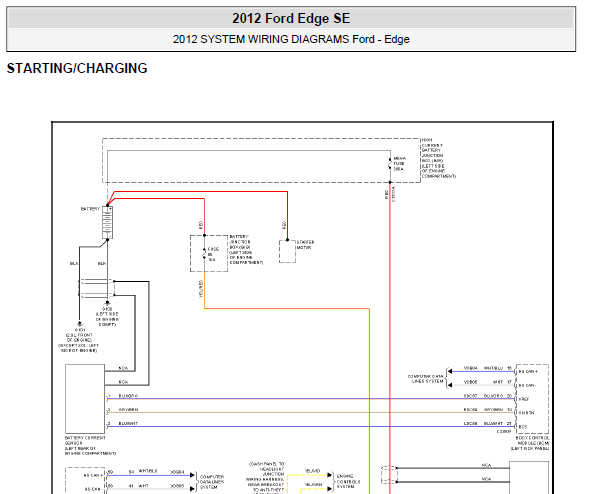The image size is (603, 494).
Task: Click the ENGINE CONTROLS SYSTEM label
Action: pos(349,481)
